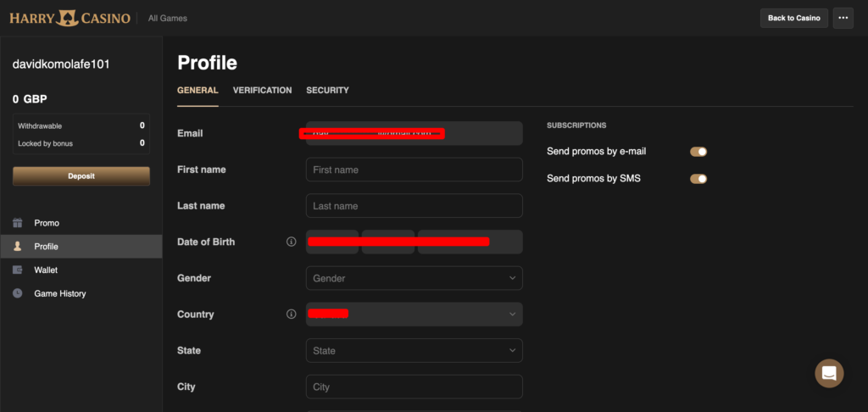
Task: Open the Wallet sidebar menu item
Action: [81, 270]
